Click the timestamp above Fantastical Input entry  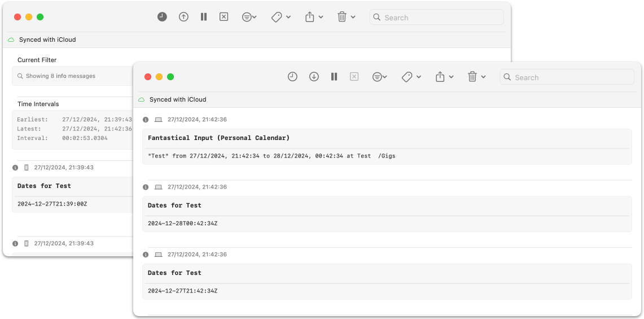197,120
